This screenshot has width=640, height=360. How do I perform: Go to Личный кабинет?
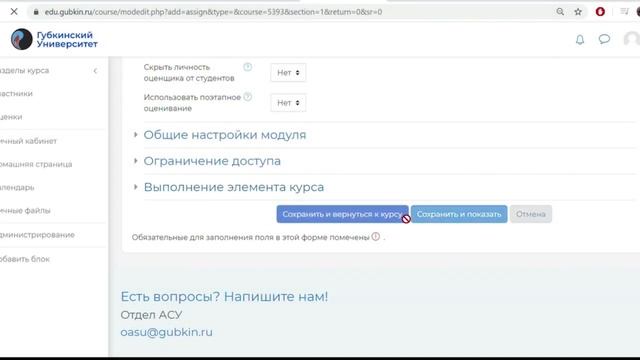click(x=28, y=141)
